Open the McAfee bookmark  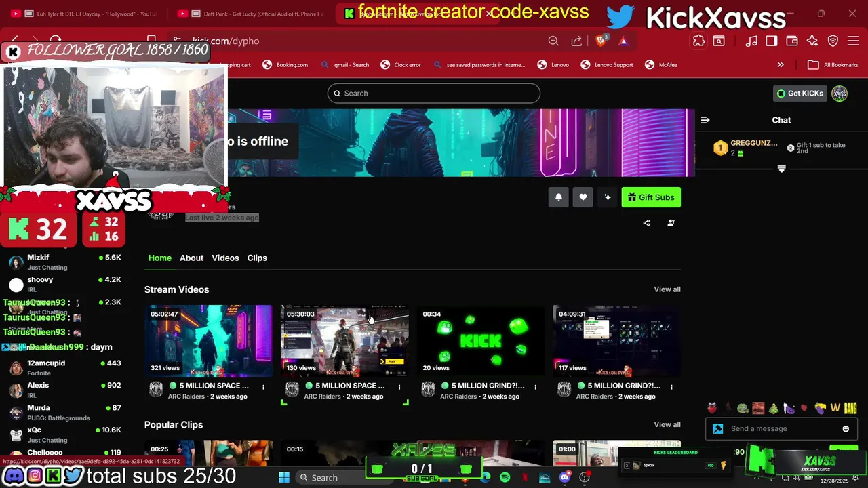click(x=661, y=65)
